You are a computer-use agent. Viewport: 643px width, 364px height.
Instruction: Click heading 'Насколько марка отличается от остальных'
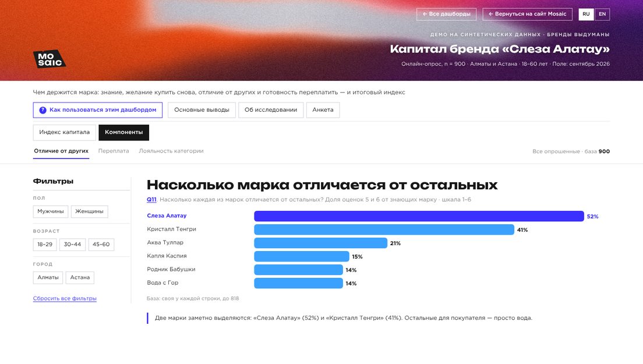(x=322, y=185)
